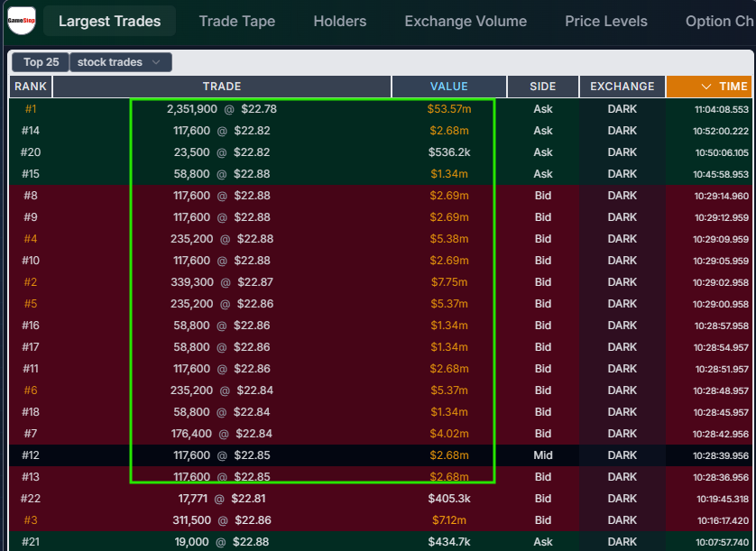756x551 pixels.
Task: Click time 10:07:57.740
Action: (x=723, y=542)
